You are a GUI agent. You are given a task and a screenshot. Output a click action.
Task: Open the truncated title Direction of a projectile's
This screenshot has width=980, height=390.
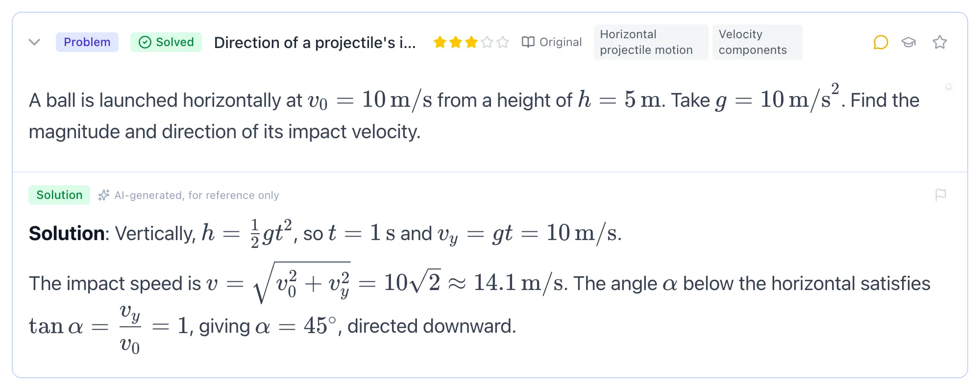pos(315,43)
